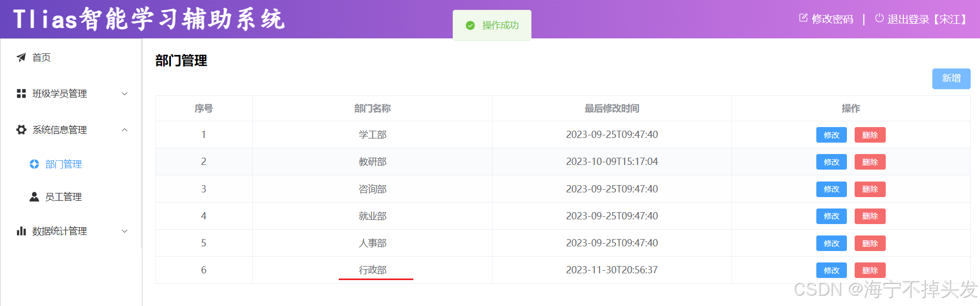Click the paper-plane icon beside 首页
The width and height of the screenshot is (980, 306).
(21, 58)
